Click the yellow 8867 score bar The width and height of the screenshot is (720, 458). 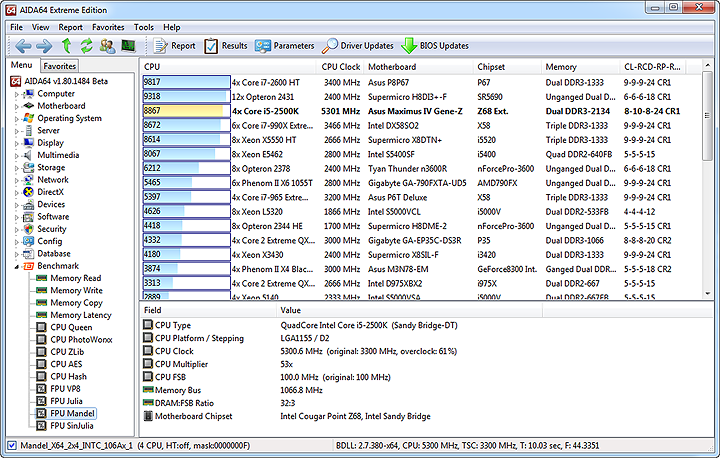pos(186,111)
